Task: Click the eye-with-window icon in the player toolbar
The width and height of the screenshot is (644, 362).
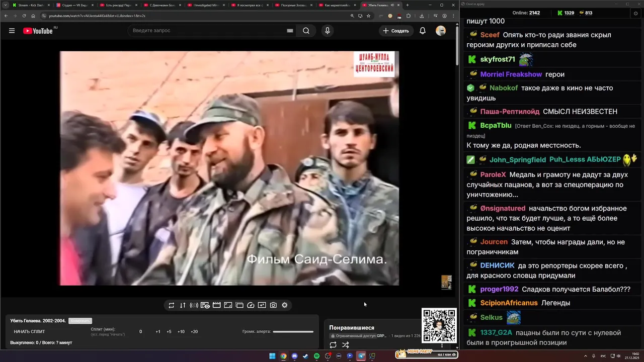Action: 205,305
